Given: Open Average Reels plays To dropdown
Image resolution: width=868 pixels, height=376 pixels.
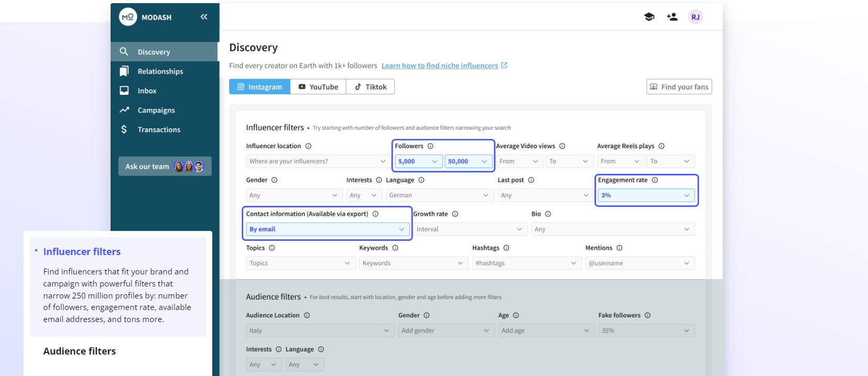Looking at the screenshot, I should 671,161.
